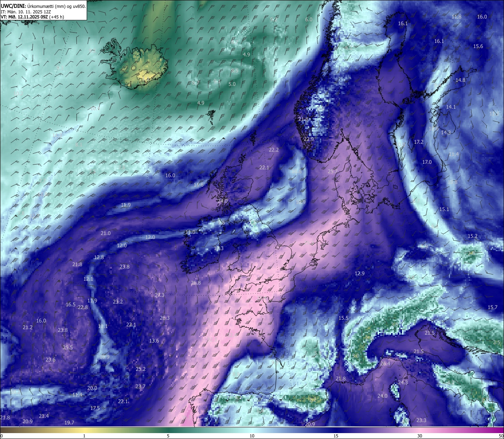Click the 17.2 value label
Screen dimensions: 504x439
(419, 142)
